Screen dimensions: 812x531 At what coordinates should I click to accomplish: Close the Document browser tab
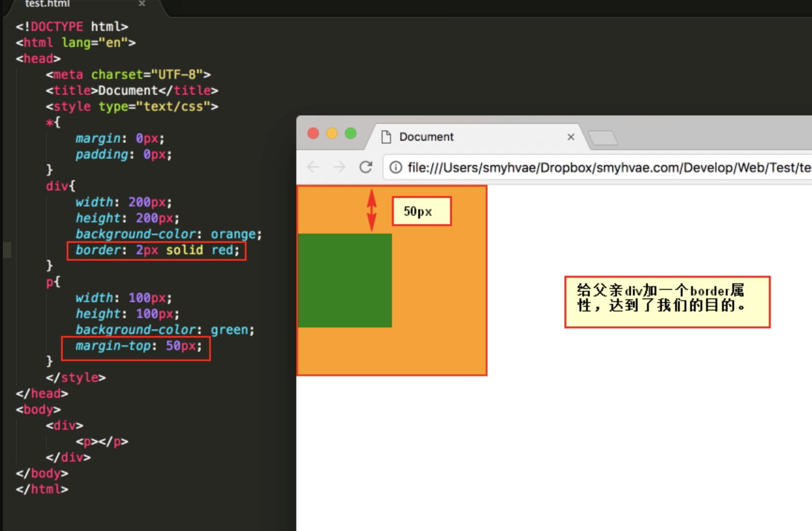[571, 137]
